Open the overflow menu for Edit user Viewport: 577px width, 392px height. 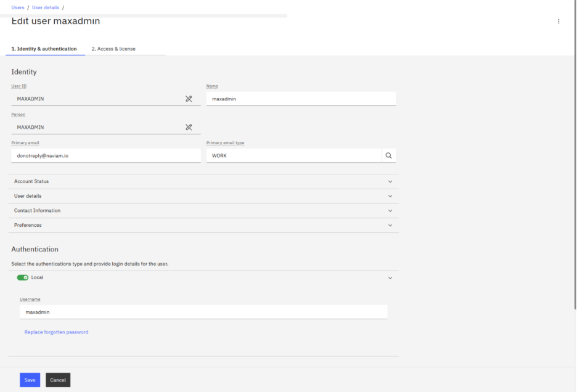tap(559, 21)
